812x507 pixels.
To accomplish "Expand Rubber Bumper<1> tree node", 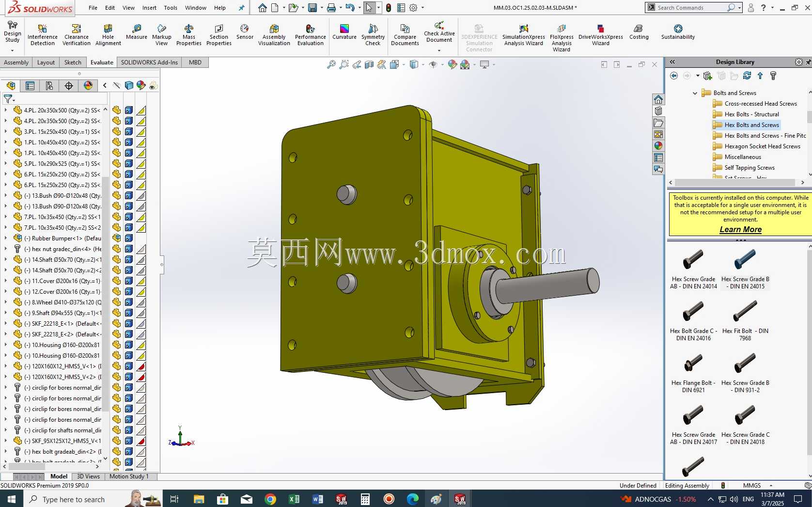I will click(5, 238).
